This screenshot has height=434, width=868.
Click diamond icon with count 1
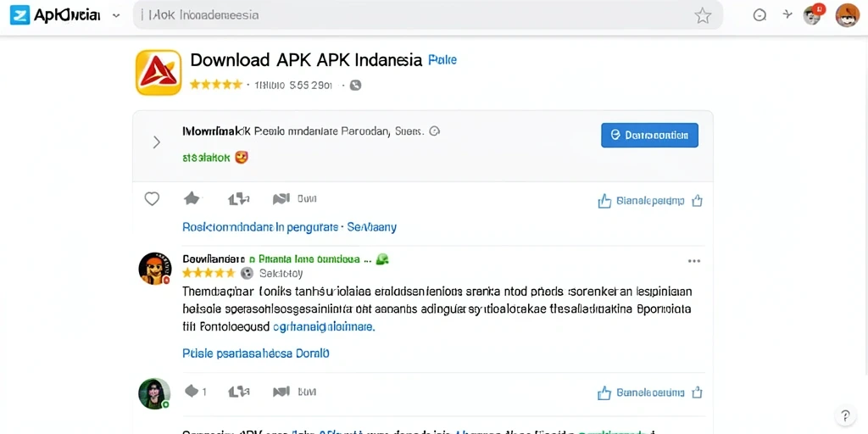pos(196,392)
